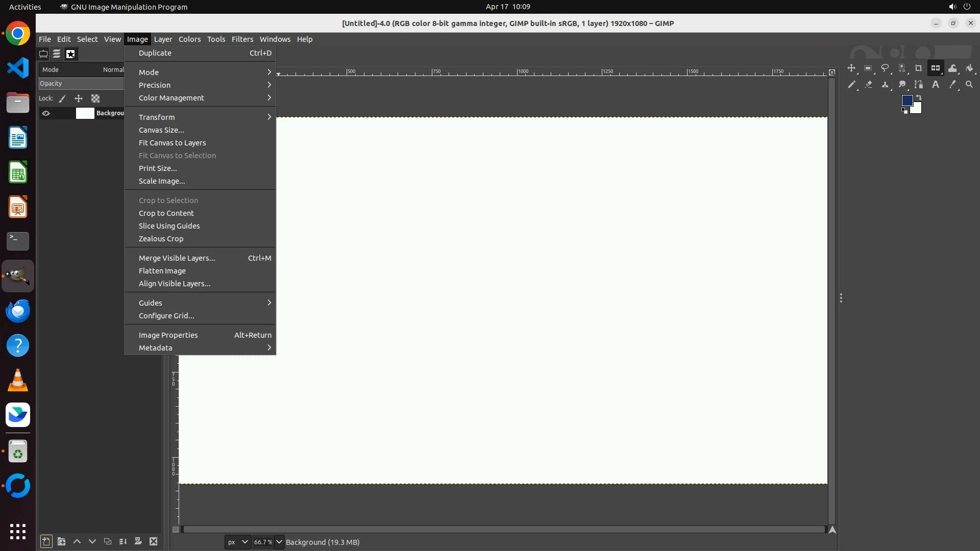
Task: Choose Flatten Image menu entry
Action: pyautogui.click(x=162, y=271)
